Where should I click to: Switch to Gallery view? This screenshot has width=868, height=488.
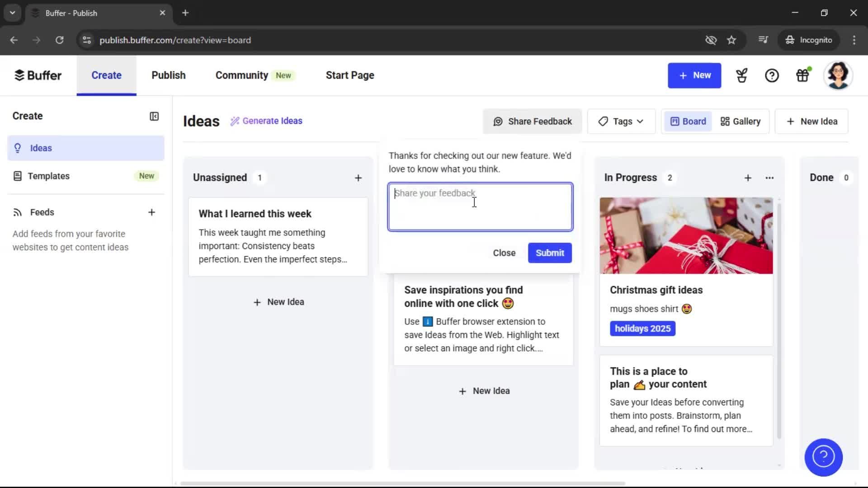740,121
